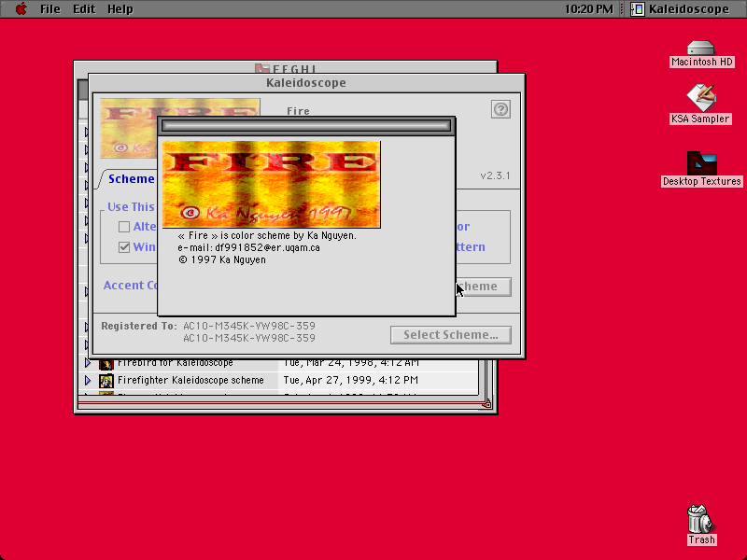Click the Trash icon
The width and height of the screenshot is (747, 560).
(x=700, y=519)
